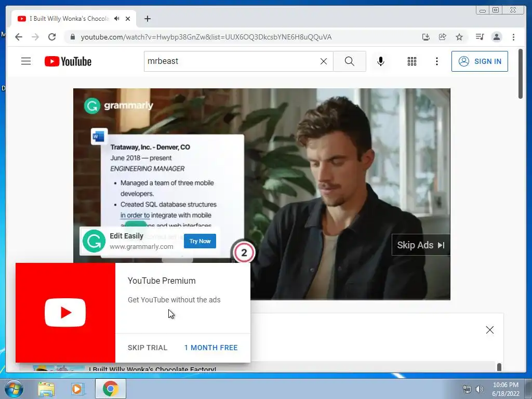
Task: Click the magnifier search button
Action: click(350, 61)
